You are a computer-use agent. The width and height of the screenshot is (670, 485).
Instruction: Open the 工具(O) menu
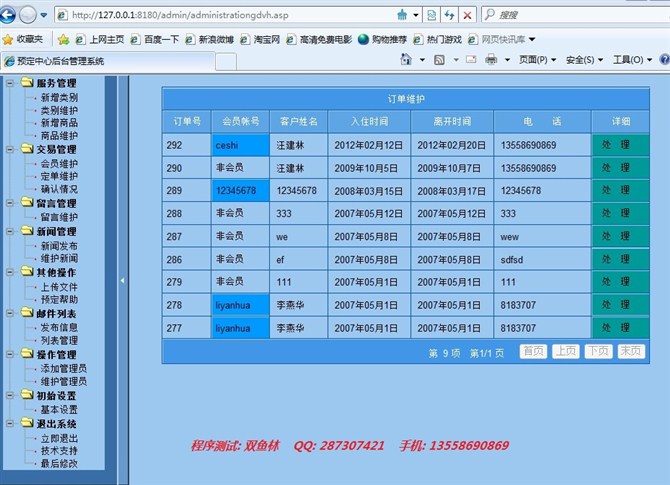pos(631,60)
